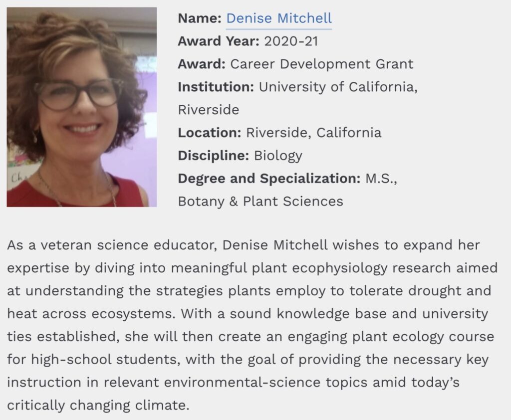Screen dimensions: 511x420
Task: Click the word "ecophysiology" in the paragraph
Action: 331,268
